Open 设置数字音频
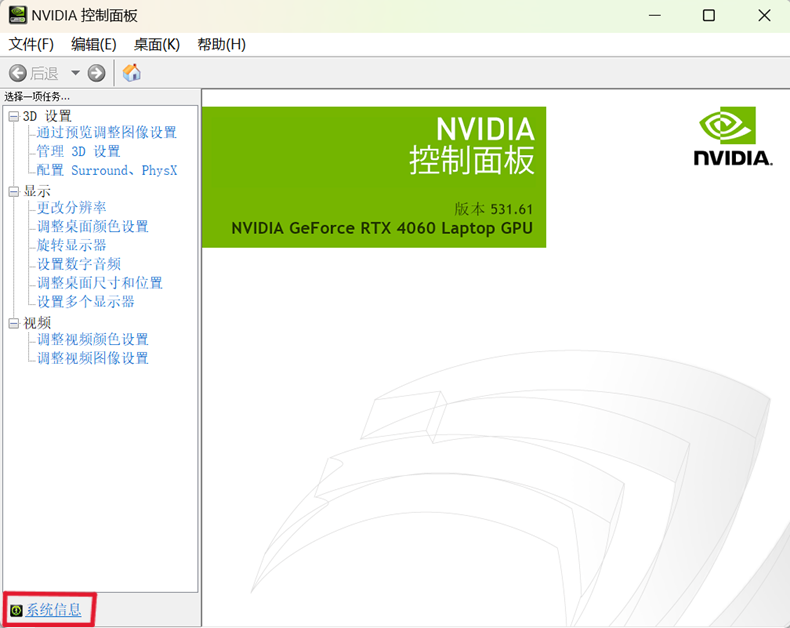Viewport: 790px width, 628px height. [79, 264]
